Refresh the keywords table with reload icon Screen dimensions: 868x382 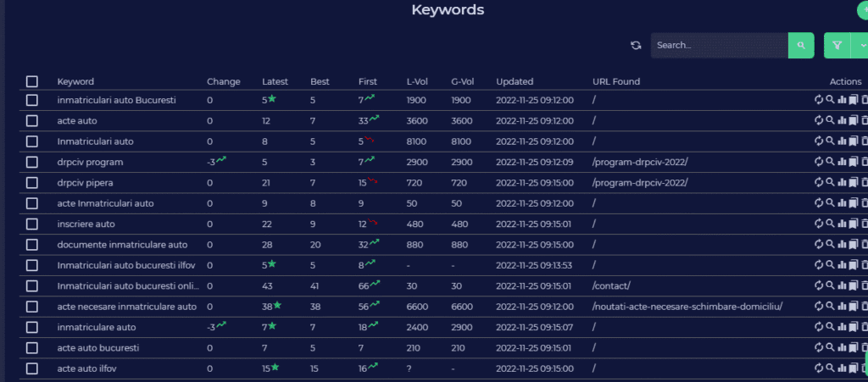tap(636, 46)
